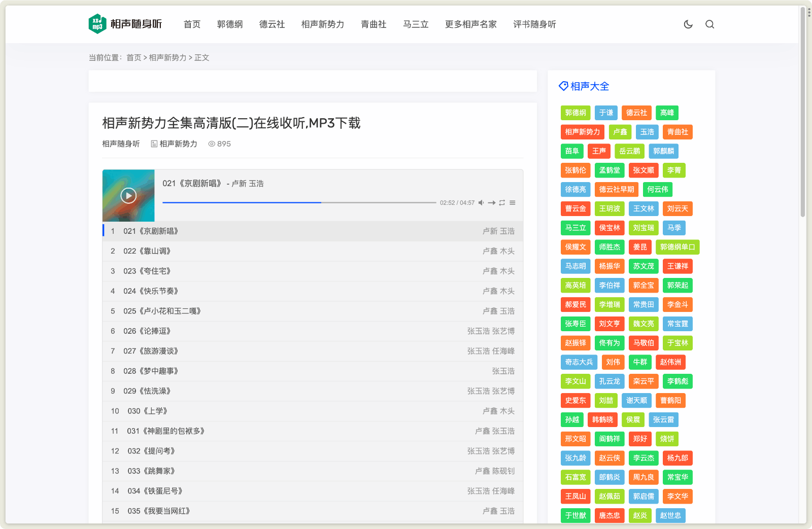
Task: Click the audio progress bar
Action: tap(299, 202)
